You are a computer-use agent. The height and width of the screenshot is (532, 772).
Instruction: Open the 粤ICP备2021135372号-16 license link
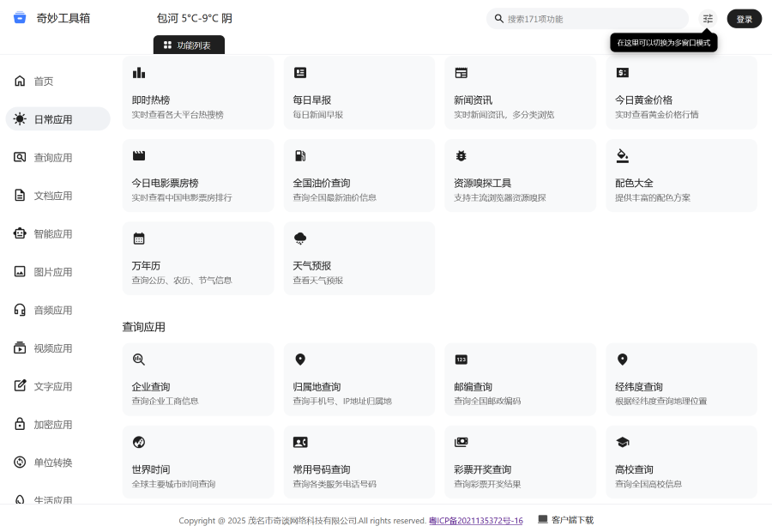[x=475, y=520]
